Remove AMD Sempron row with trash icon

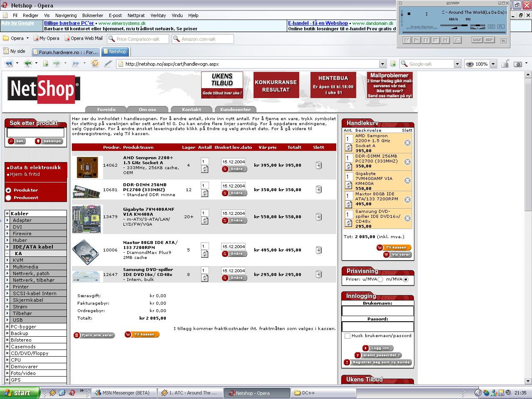pyautogui.click(x=319, y=165)
